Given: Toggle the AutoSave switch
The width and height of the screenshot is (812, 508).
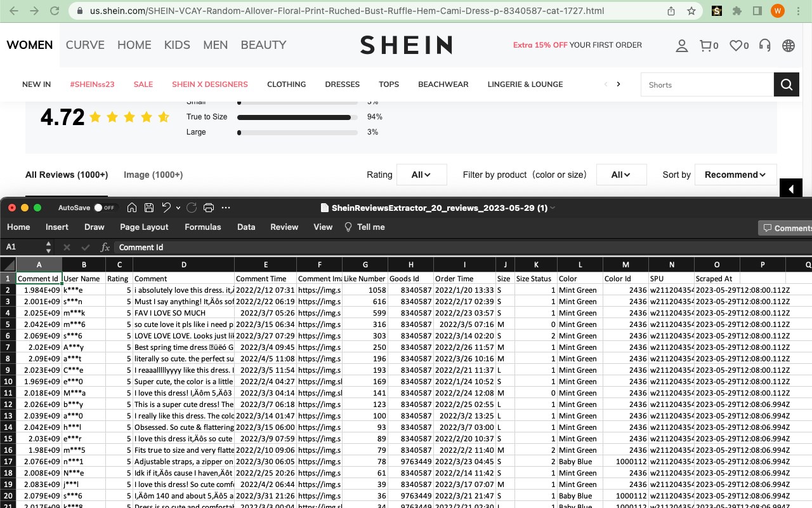Looking at the screenshot, I should click(x=104, y=208).
